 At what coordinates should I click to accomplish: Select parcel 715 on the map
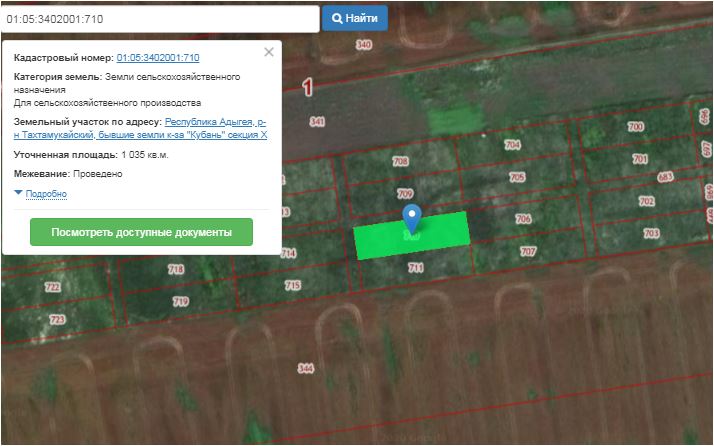292,286
